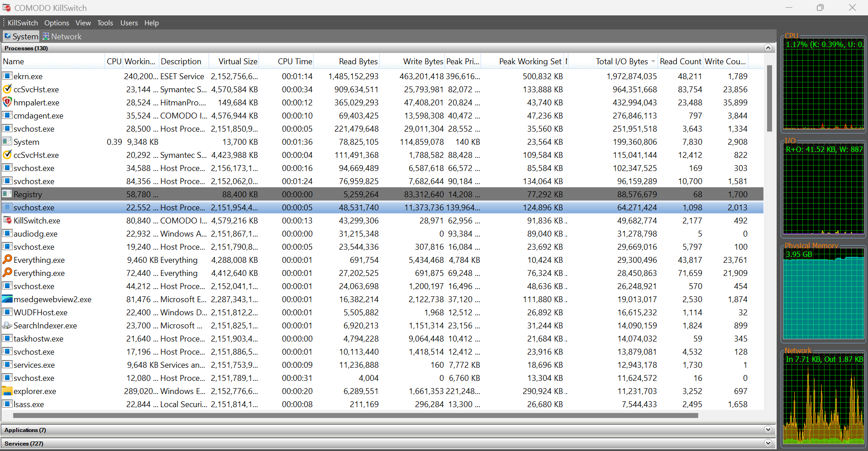Select the svchost.exe row with CPU time 00:01:24
The image size is (868, 451).
pyautogui.click(x=382, y=181)
